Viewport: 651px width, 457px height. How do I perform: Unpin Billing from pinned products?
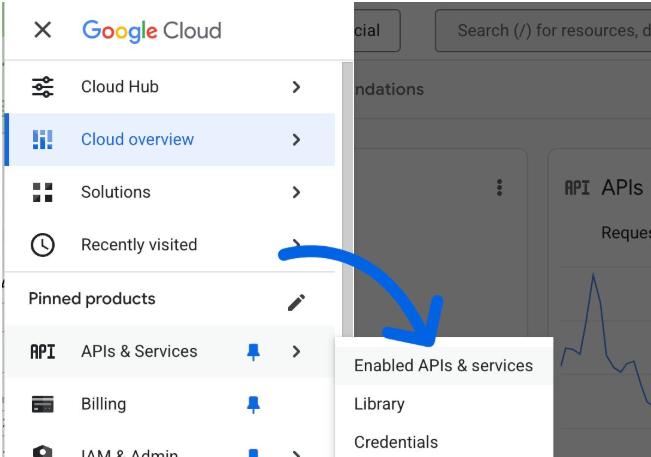pos(254,405)
